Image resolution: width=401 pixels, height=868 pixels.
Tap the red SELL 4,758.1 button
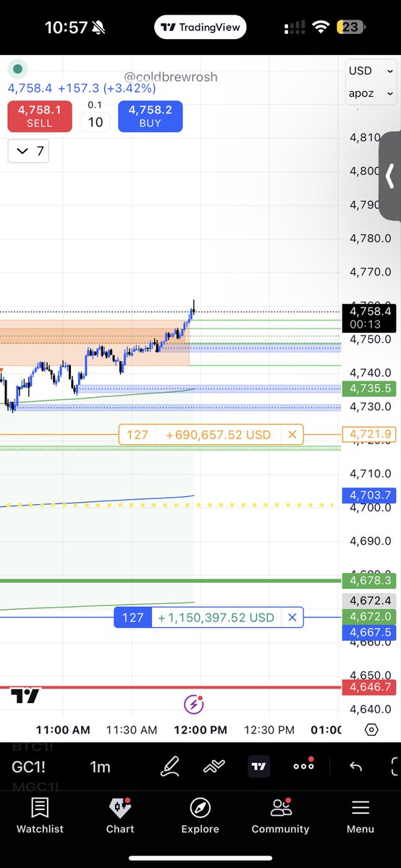(x=40, y=116)
